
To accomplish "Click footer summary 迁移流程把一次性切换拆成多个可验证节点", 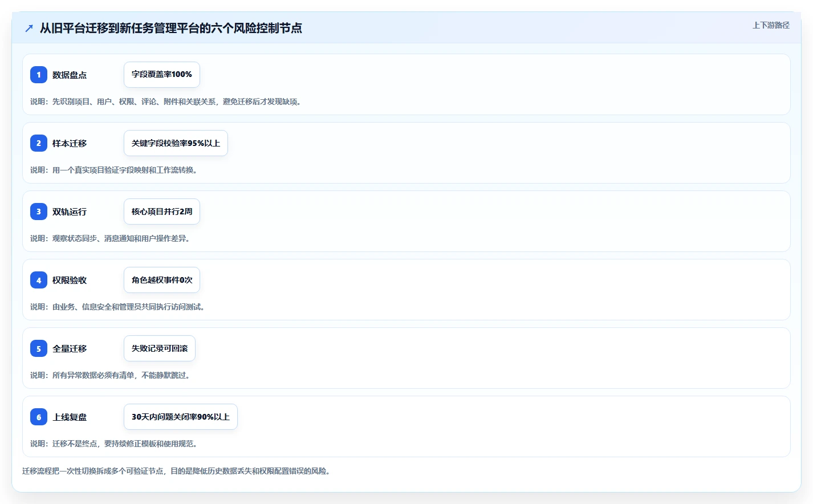I will 177,471.
